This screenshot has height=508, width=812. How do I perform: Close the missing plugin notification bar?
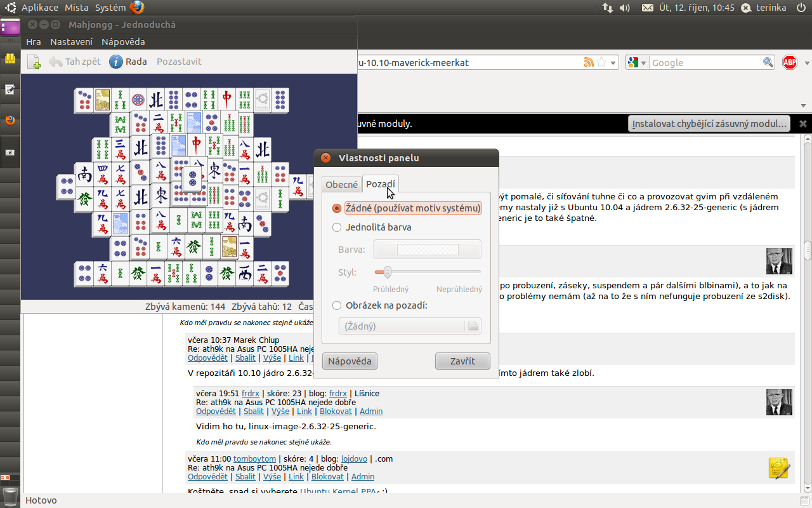(x=803, y=123)
